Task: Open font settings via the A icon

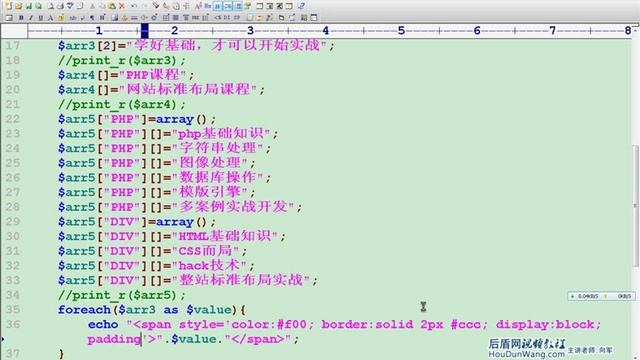Action: [198, 6]
